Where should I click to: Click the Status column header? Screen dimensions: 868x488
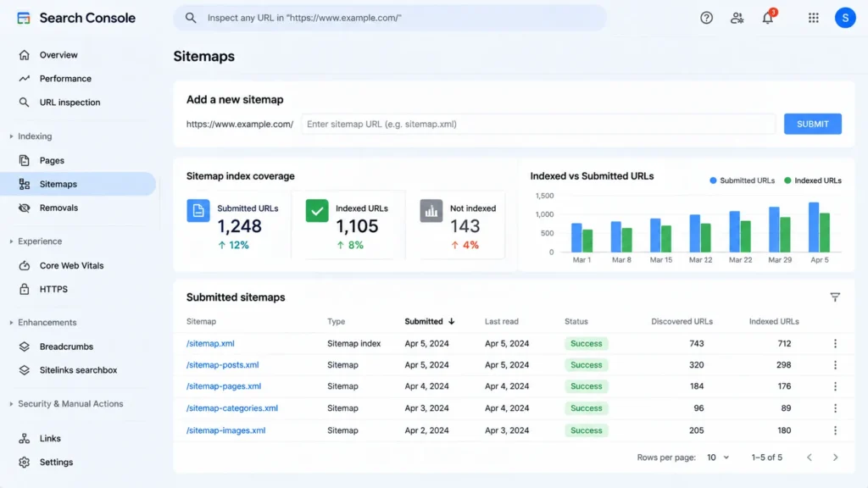point(576,321)
